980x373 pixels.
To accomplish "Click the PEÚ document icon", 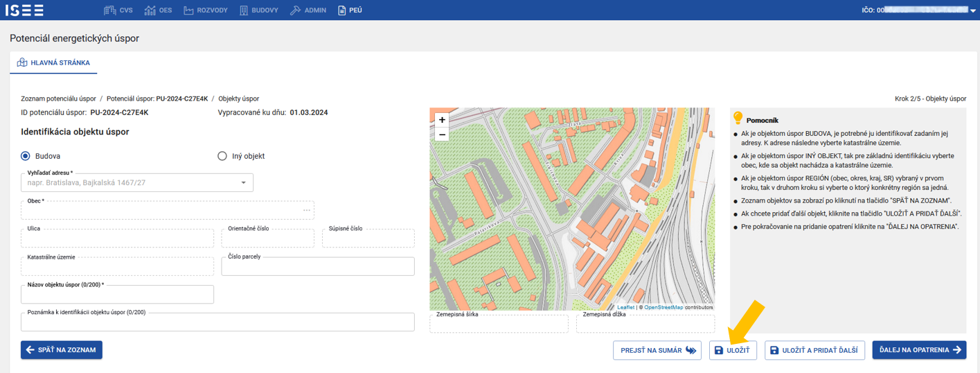I will 341,10.
